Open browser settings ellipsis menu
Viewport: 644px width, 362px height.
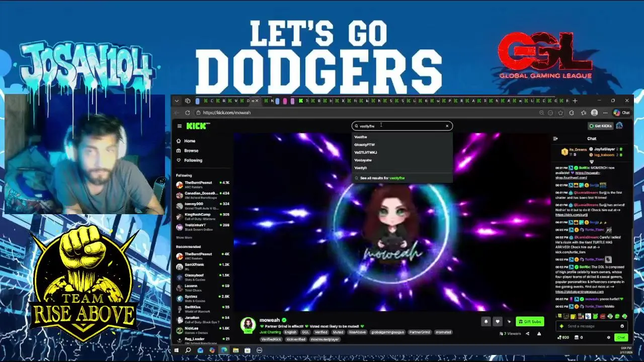click(x=605, y=113)
